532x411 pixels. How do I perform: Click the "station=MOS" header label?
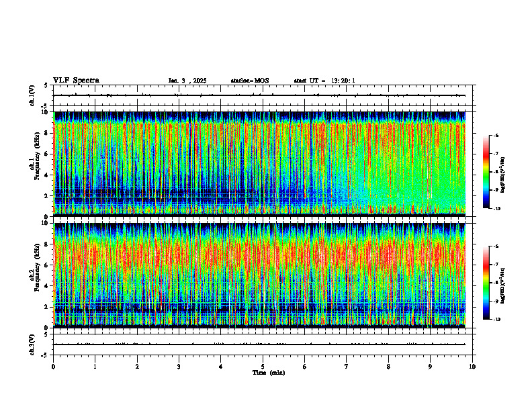click(250, 81)
